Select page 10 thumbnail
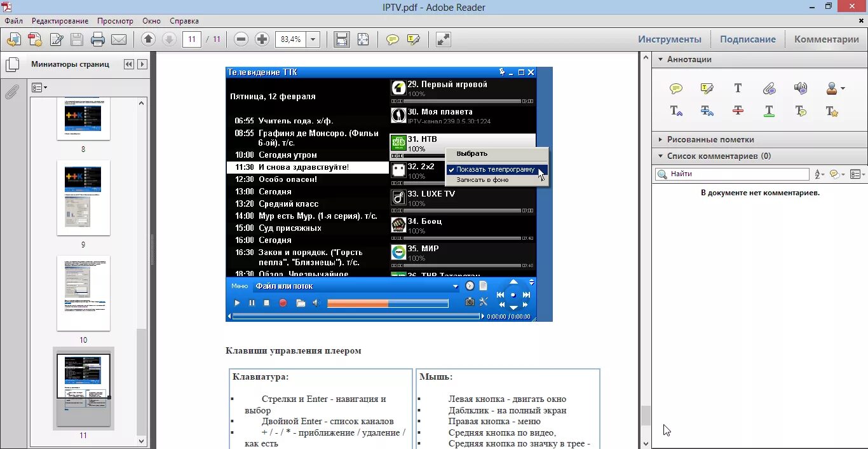The width and height of the screenshot is (868, 449). pos(83,293)
